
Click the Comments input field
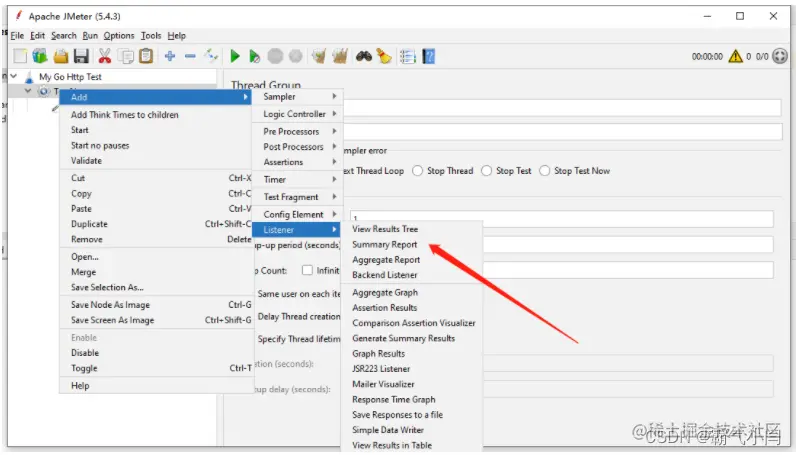(562, 132)
